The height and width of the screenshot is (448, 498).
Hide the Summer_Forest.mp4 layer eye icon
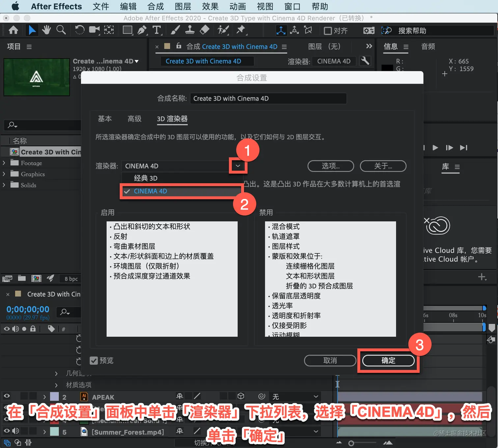7,431
